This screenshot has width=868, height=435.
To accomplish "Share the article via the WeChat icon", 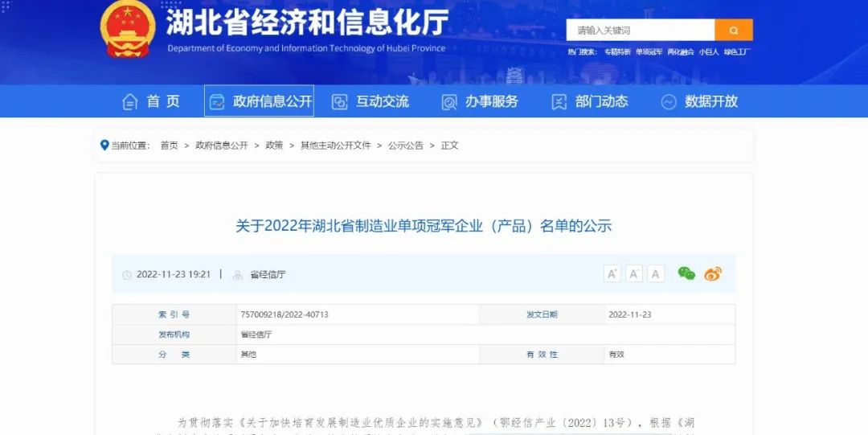I will pos(686,273).
